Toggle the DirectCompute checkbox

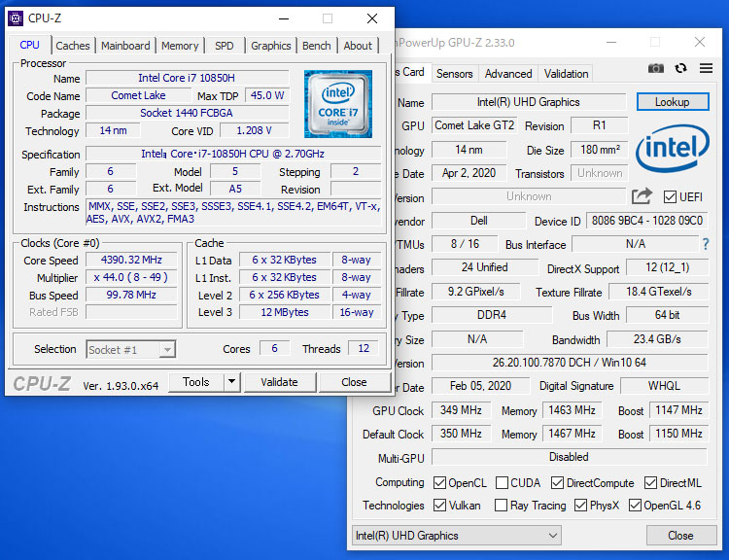coord(557,482)
